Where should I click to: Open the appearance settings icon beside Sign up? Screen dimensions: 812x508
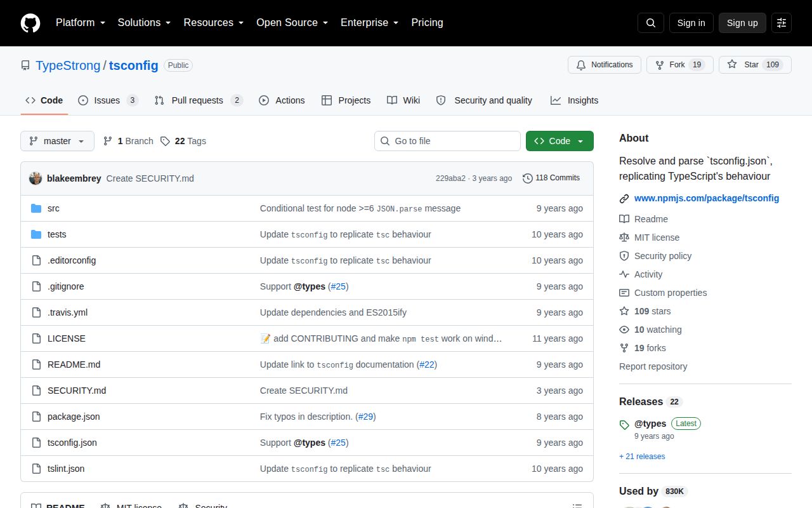click(x=782, y=23)
